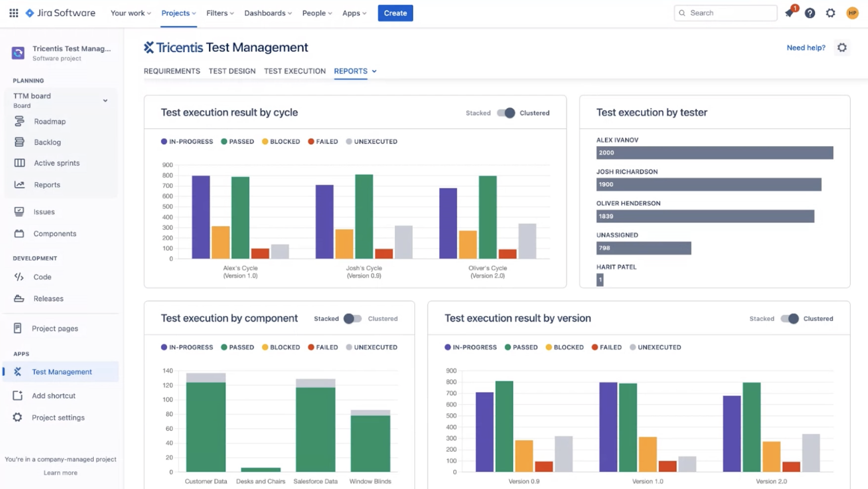This screenshot has width=868, height=489.
Task: Open the Apps dropdown
Action: [x=354, y=13]
